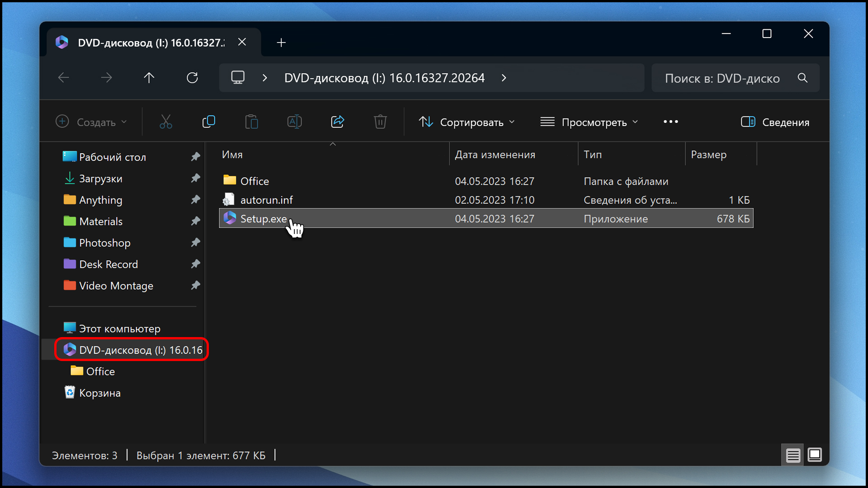
Task: Click the Cut scissors icon
Action: [165, 122]
